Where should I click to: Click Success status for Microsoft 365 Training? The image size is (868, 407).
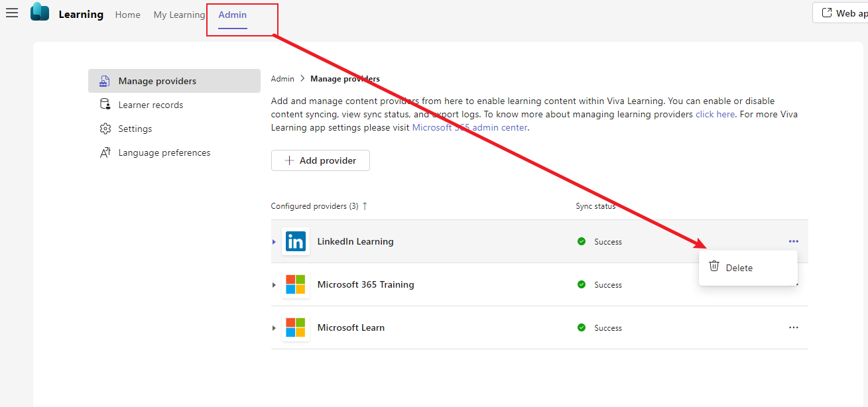coord(608,285)
